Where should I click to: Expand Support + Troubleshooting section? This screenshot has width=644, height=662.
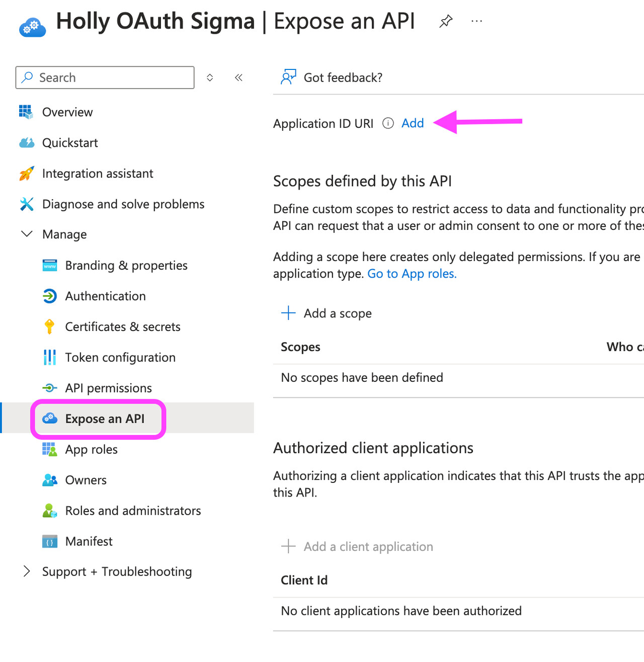pyautogui.click(x=27, y=571)
